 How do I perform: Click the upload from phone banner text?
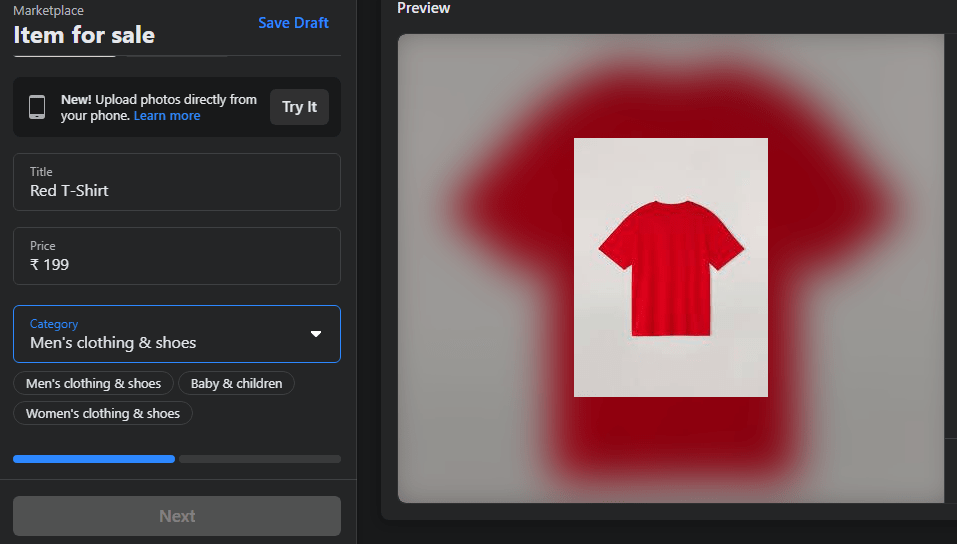click(159, 100)
